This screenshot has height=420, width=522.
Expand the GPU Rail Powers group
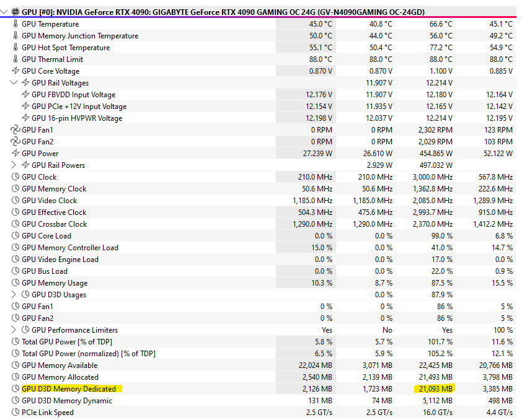(14, 165)
